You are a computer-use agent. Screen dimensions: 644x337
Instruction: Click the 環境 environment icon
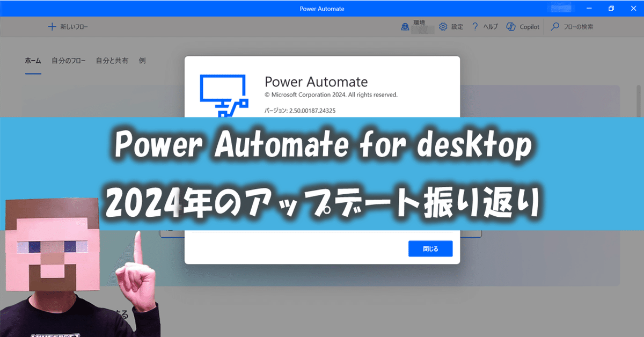pos(405,26)
